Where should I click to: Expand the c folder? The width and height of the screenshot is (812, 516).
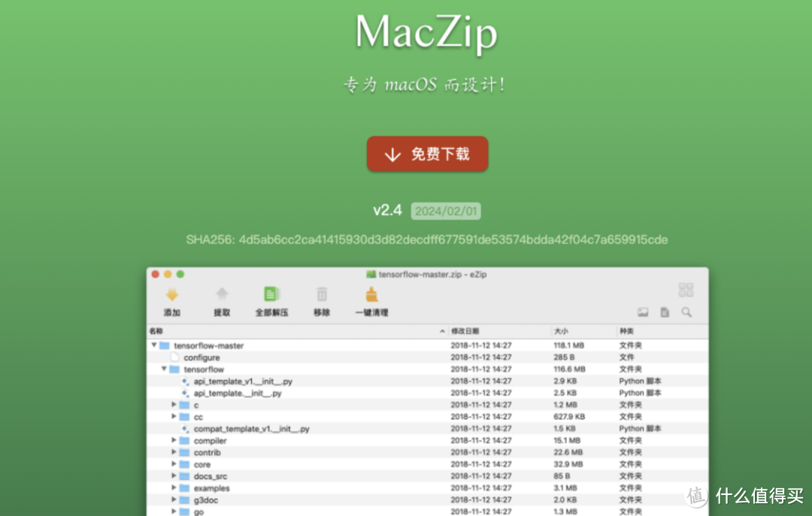click(174, 405)
